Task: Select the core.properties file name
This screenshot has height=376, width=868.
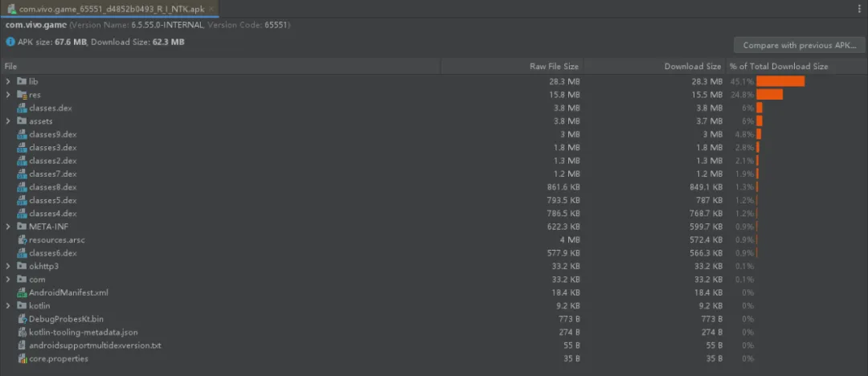Action: pos(58,359)
